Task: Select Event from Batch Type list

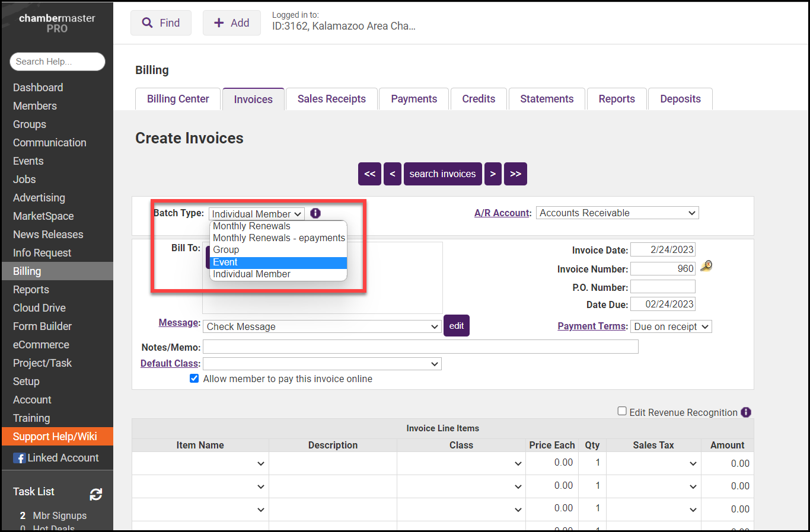Action: pos(278,262)
